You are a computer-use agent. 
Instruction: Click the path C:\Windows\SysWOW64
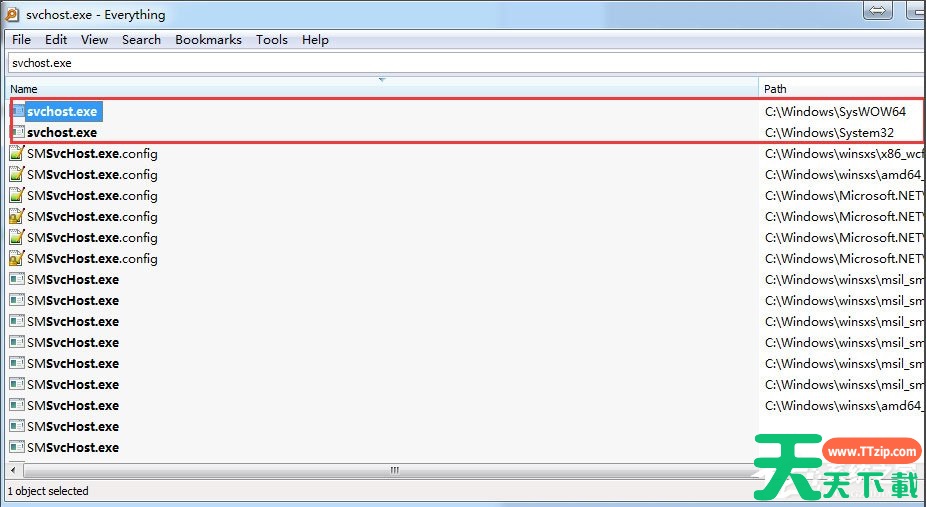pos(835,112)
